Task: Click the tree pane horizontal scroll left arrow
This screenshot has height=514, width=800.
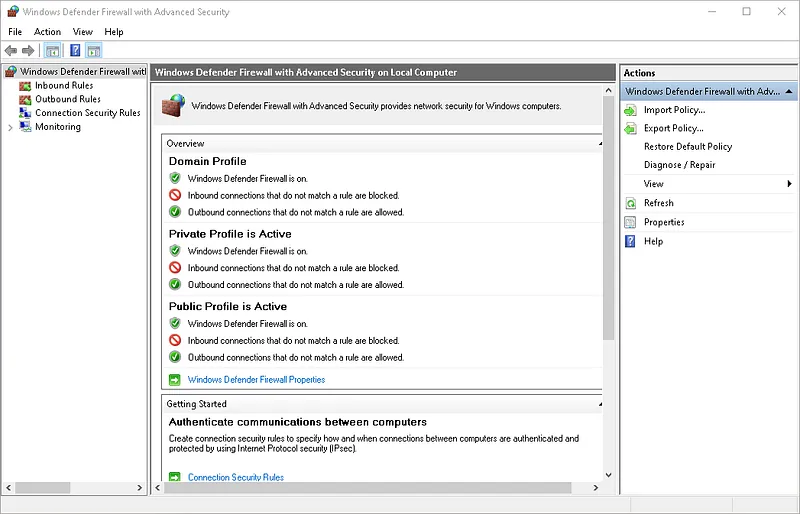Action: point(9,488)
